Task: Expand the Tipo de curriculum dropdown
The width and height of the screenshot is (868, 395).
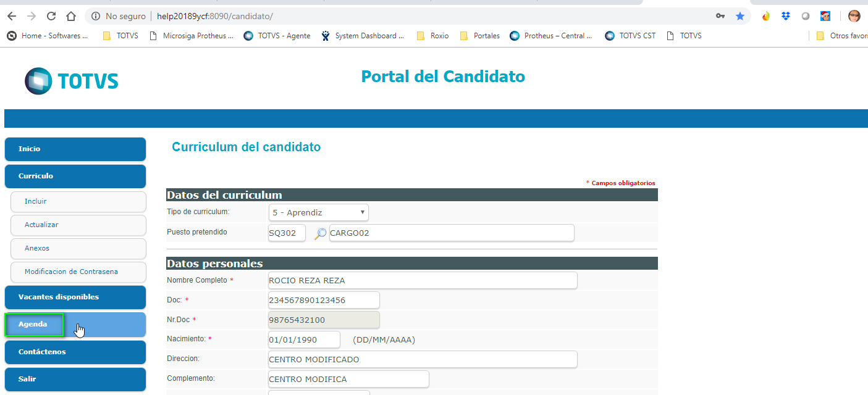Action: coord(319,212)
